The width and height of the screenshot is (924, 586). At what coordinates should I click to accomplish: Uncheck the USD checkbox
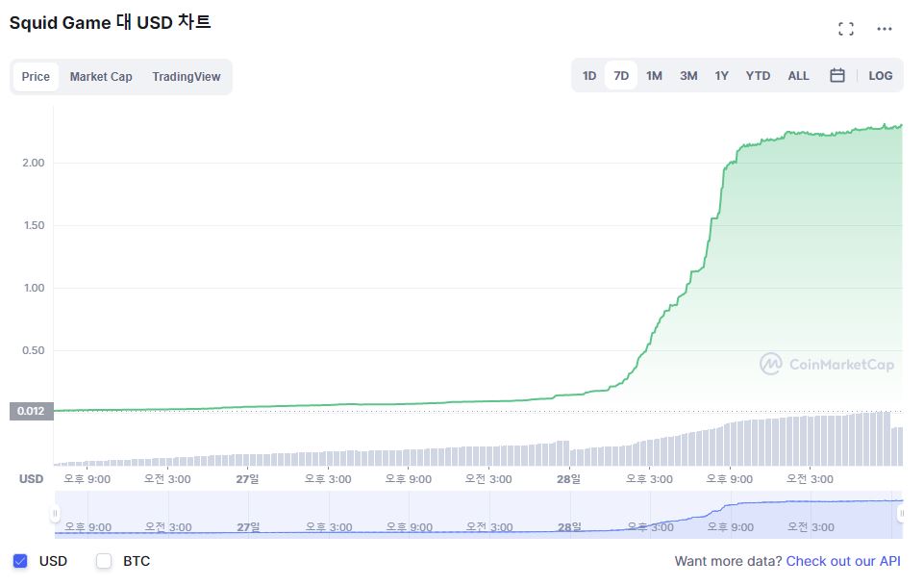(20, 561)
